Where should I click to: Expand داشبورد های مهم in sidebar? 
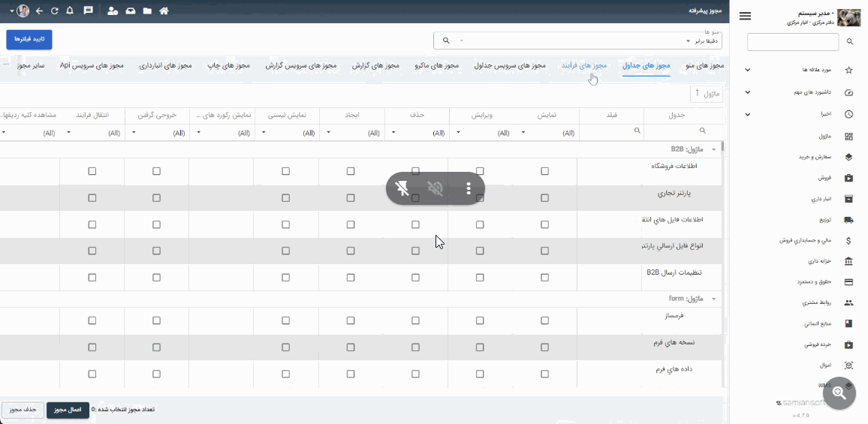tap(747, 92)
